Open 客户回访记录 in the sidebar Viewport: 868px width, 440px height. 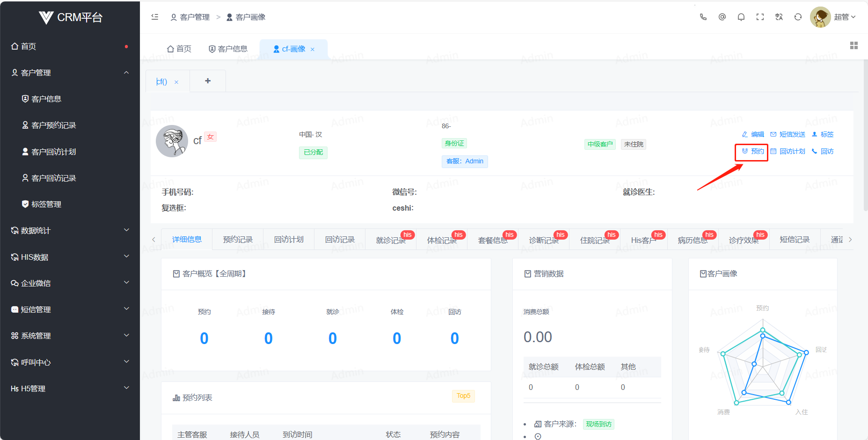70,178
